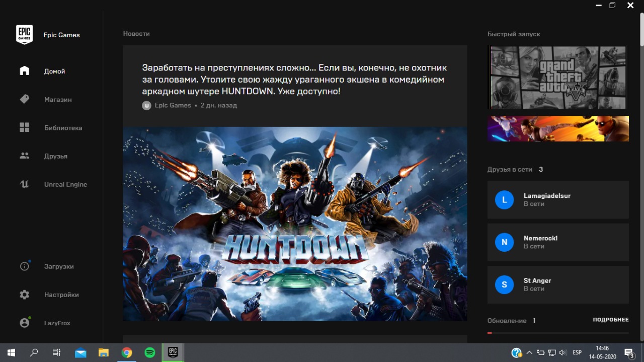Click the 'Новости' section heading
The height and width of the screenshot is (362, 644).
point(136,34)
